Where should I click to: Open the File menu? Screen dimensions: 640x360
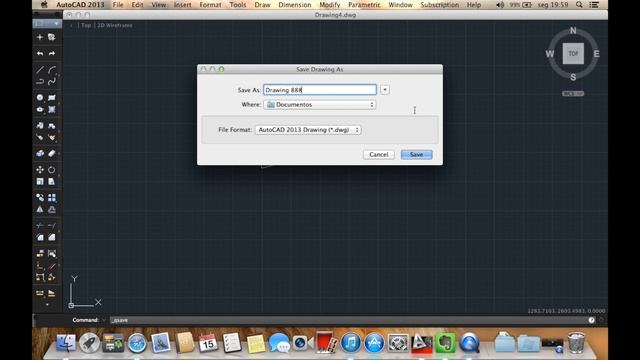click(x=118, y=5)
